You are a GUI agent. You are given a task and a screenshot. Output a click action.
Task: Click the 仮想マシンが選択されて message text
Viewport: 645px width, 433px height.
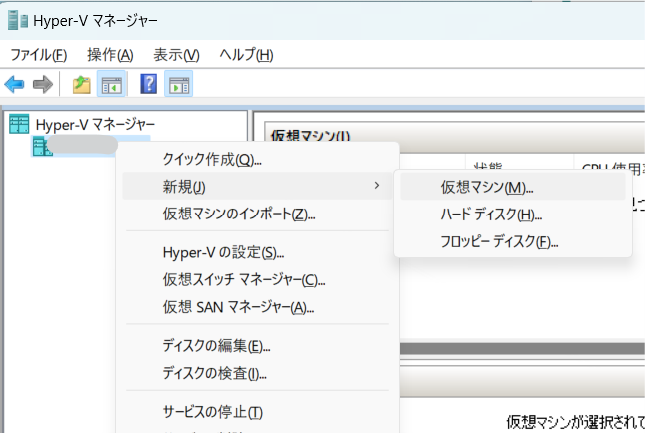click(x=575, y=421)
